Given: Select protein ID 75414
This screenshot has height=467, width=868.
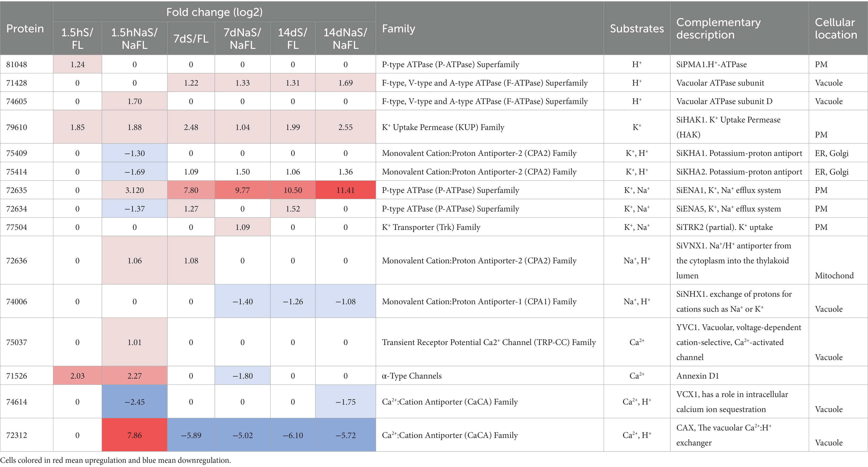Looking at the screenshot, I should pyautogui.click(x=16, y=172).
